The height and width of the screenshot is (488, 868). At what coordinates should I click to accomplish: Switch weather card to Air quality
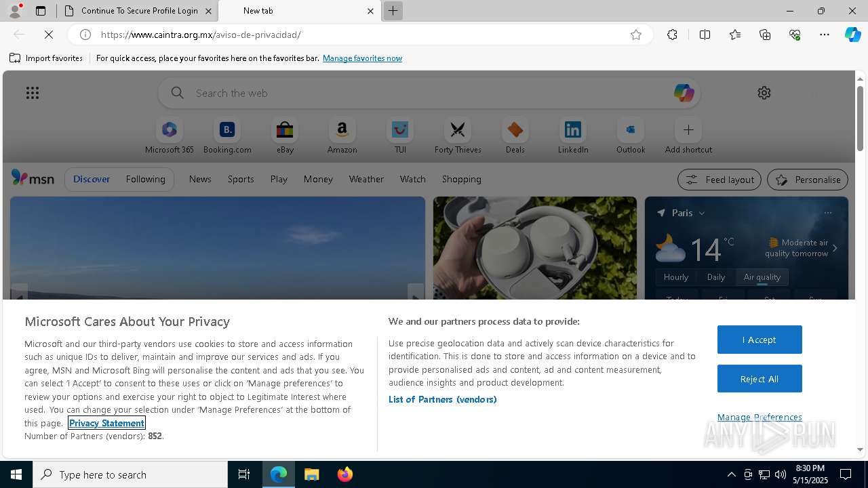click(x=762, y=277)
